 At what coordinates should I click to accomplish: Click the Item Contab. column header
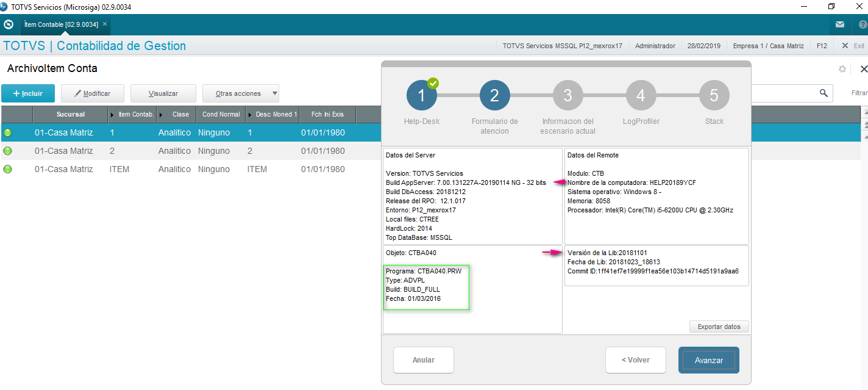(x=132, y=114)
